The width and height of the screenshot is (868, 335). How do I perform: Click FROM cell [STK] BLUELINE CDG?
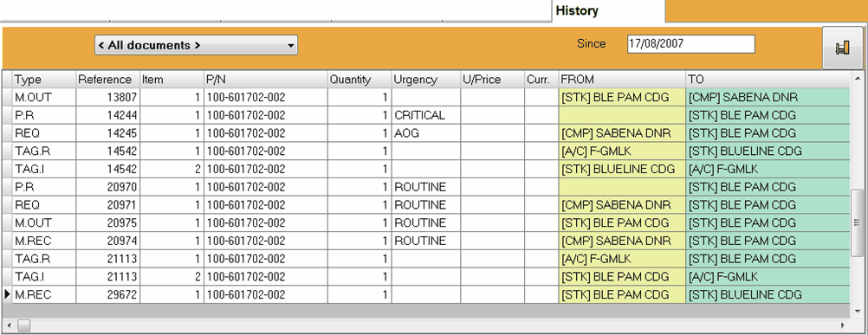click(x=622, y=169)
